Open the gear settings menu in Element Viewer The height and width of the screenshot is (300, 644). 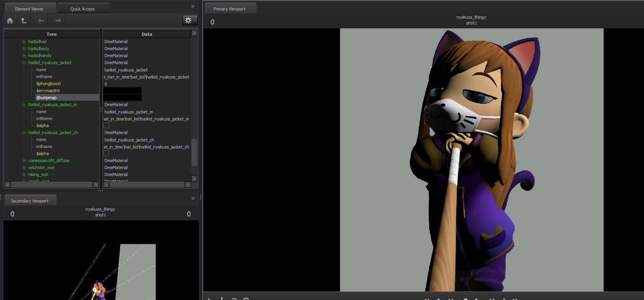point(190,21)
